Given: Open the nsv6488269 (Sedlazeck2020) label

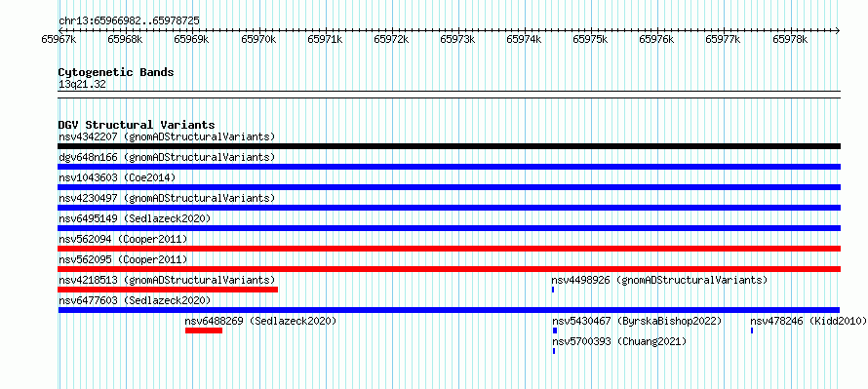Looking at the screenshot, I should [260, 321].
